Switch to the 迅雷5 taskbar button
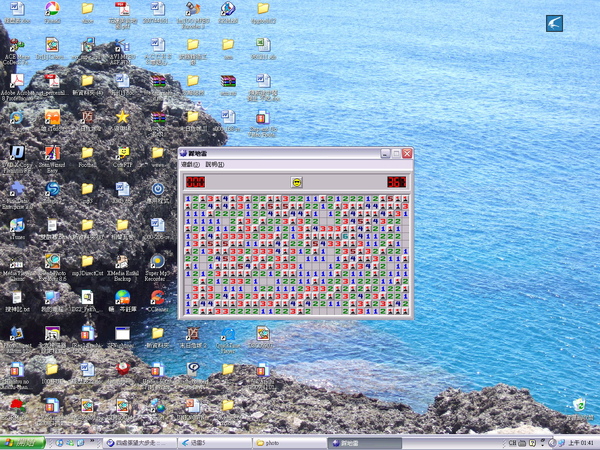Image resolution: width=600 pixels, height=450 pixels. coord(215,443)
